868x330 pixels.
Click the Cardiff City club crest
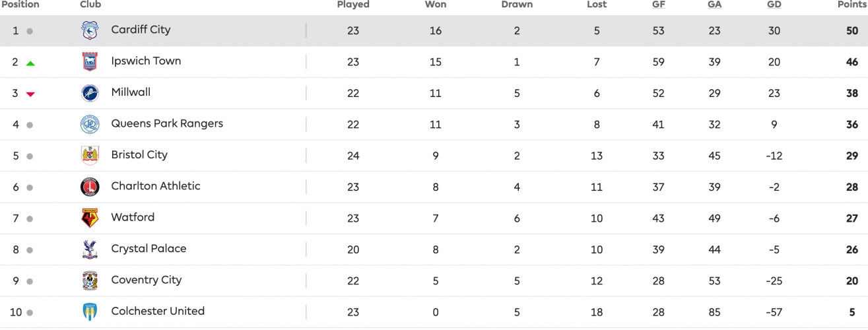coord(90,30)
